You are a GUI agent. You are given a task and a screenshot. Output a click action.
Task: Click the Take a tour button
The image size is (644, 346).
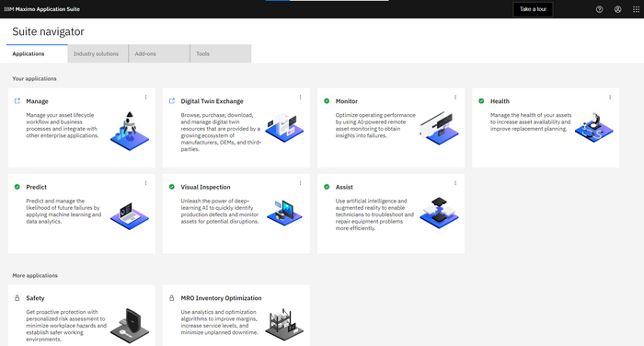pos(533,9)
